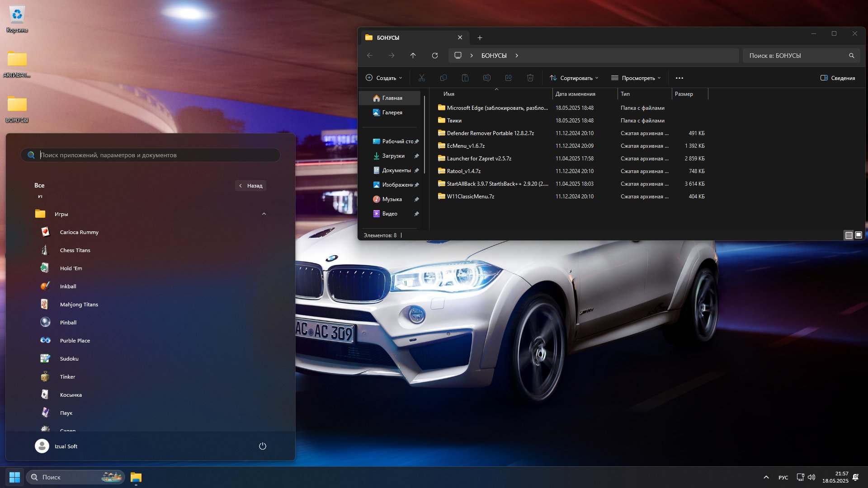Viewport: 868px width, 488px height.
Task: Open the computer icon breadcrumb root
Action: pyautogui.click(x=458, y=56)
